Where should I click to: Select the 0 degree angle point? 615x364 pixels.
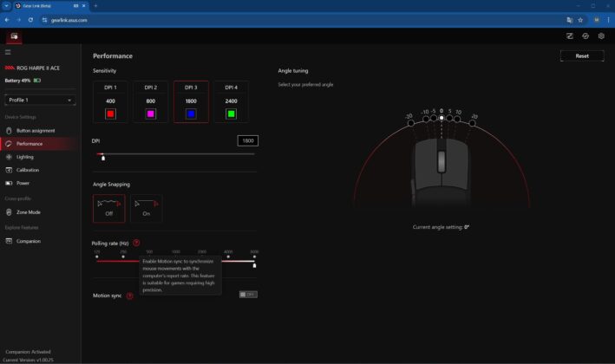[x=442, y=118]
